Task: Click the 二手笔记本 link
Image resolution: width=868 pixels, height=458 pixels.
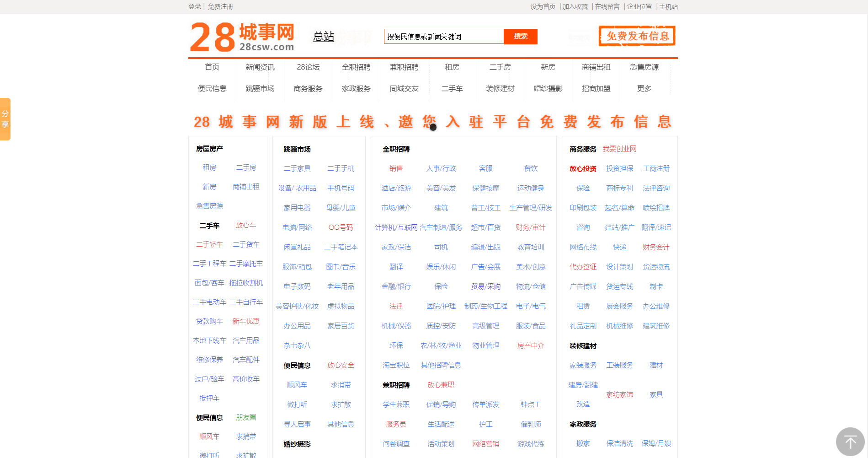Action: [x=341, y=247]
